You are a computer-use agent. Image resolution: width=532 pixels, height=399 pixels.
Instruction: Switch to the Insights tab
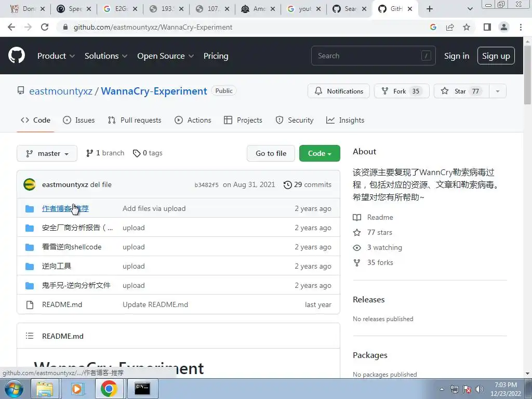345,120
